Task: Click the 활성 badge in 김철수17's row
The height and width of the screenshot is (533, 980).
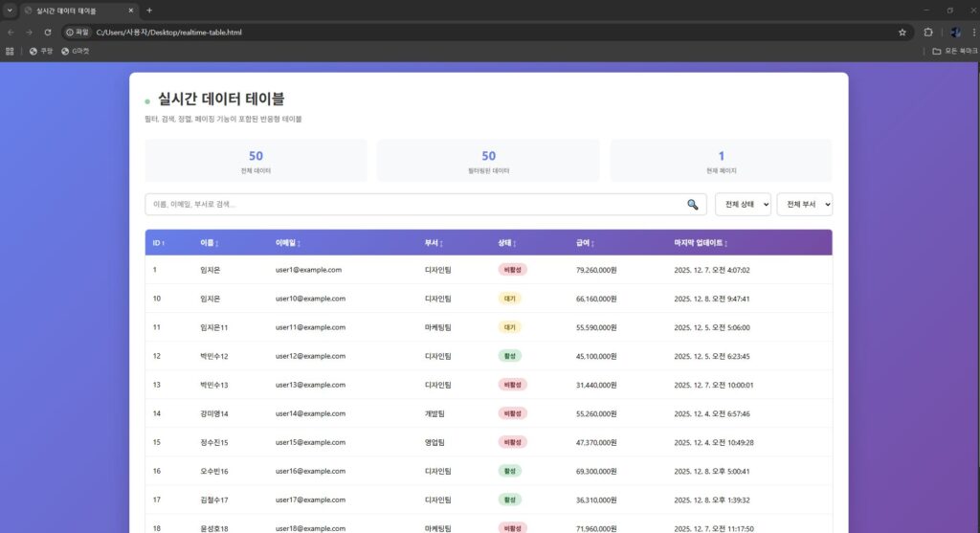Action: pos(509,500)
